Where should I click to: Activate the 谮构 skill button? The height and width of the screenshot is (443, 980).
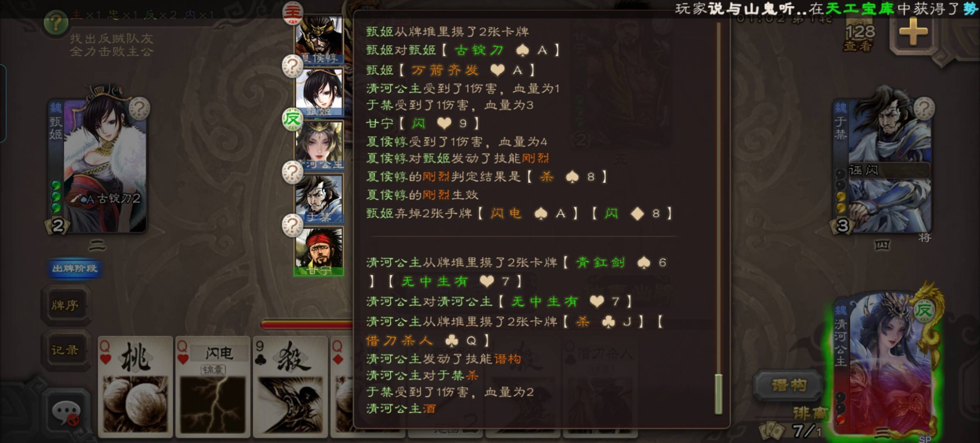pos(789,385)
